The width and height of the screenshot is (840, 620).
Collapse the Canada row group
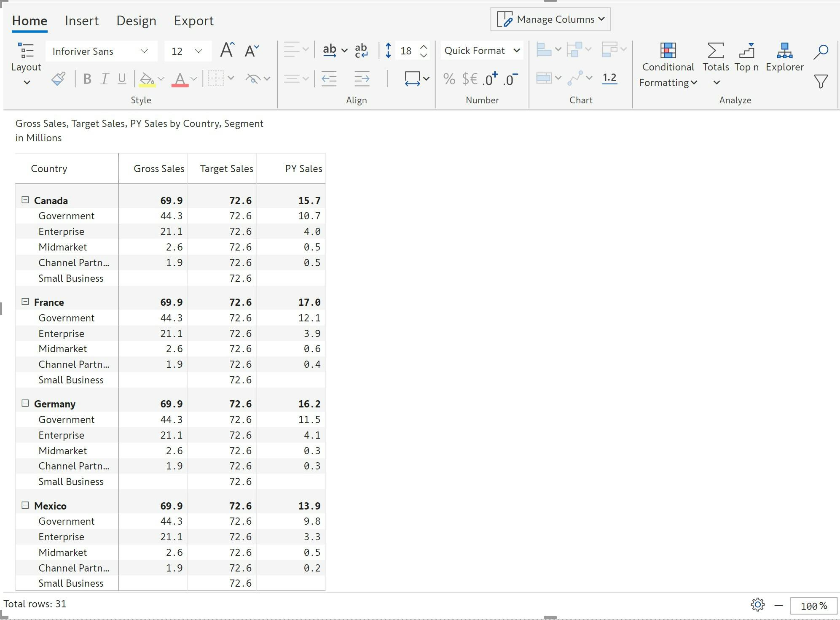(x=25, y=200)
